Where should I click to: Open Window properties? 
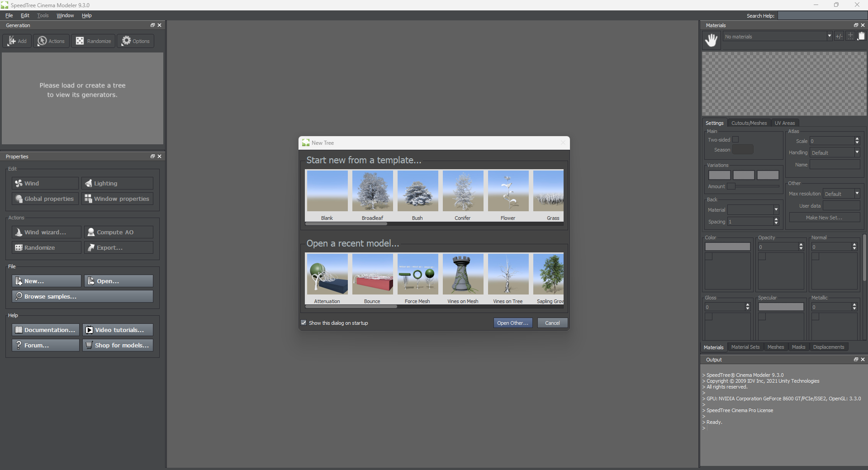tap(118, 199)
